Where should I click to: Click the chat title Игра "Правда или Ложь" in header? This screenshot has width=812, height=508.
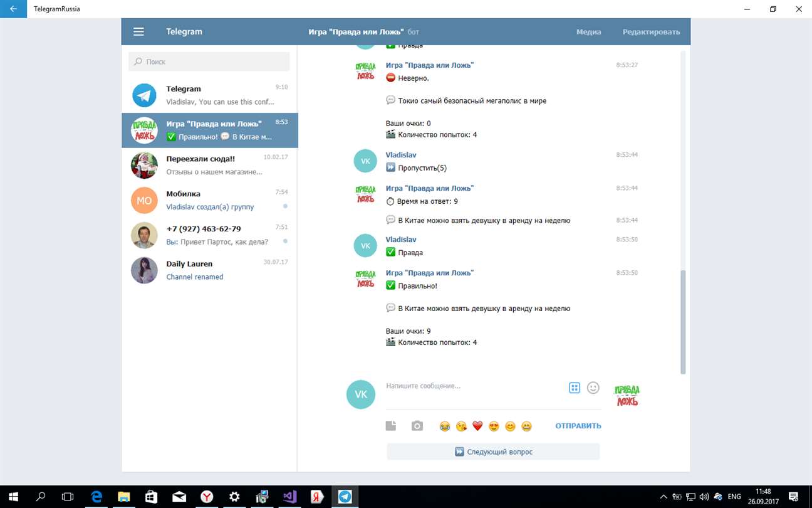[356, 32]
